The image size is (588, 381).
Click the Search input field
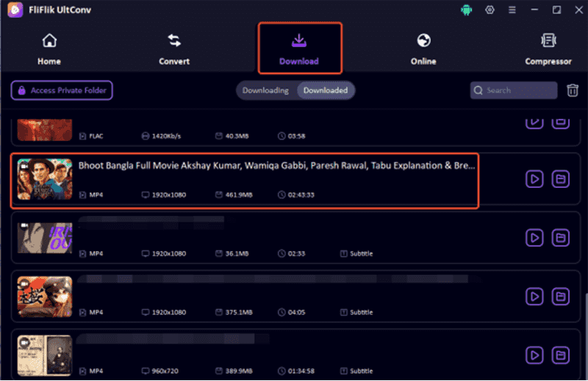pos(513,90)
